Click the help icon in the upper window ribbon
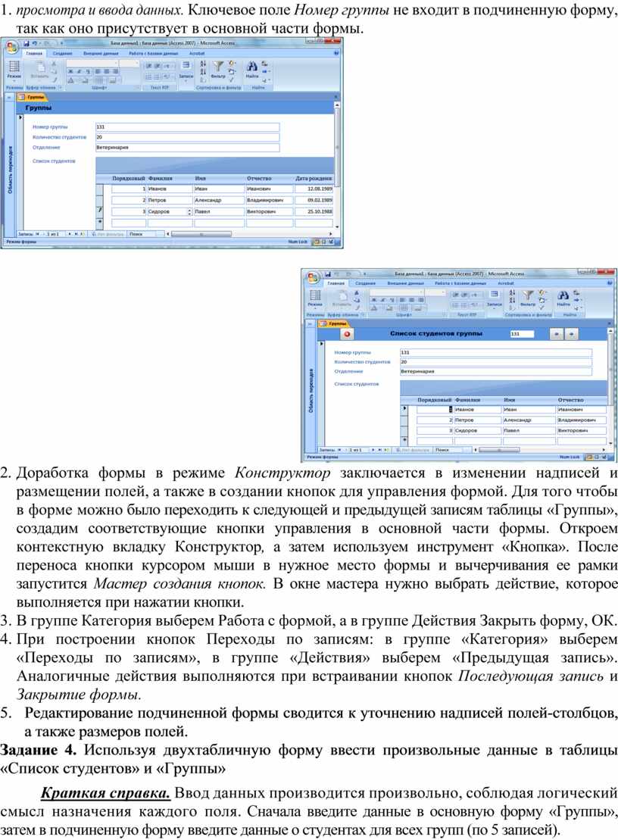Image resolution: width=618 pixels, height=840 pixels. click(336, 54)
